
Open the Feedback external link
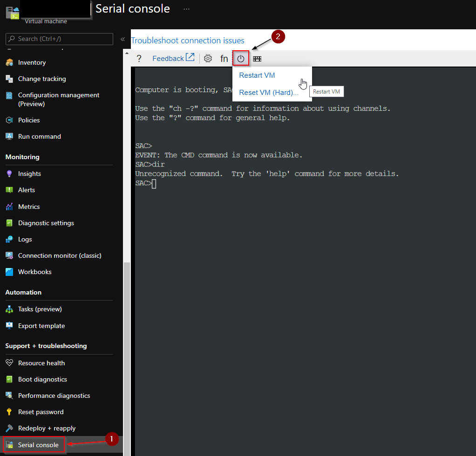click(x=173, y=58)
